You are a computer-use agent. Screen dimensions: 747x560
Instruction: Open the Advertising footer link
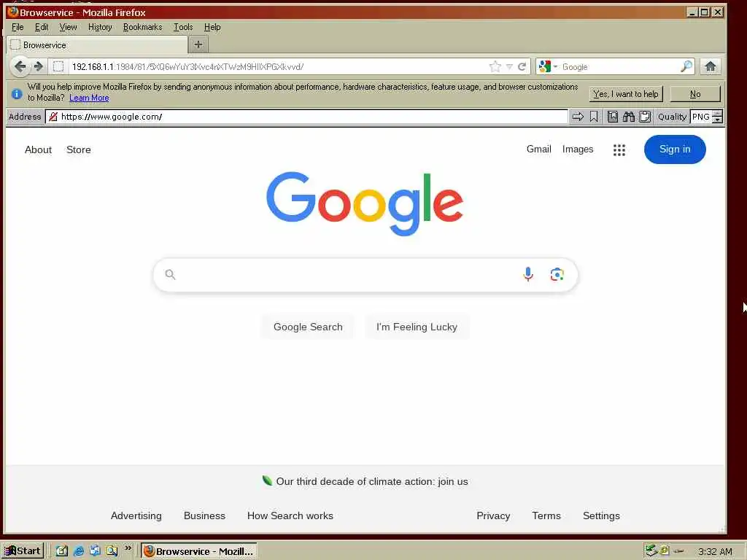[x=136, y=516]
